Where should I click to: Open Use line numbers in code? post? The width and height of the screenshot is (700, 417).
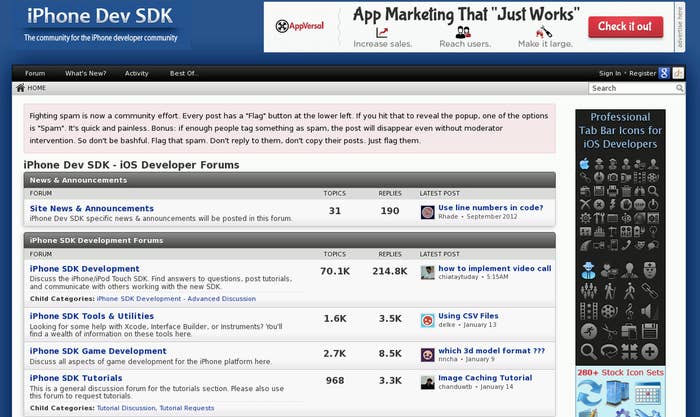pyautogui.click(x=491, y=208)
